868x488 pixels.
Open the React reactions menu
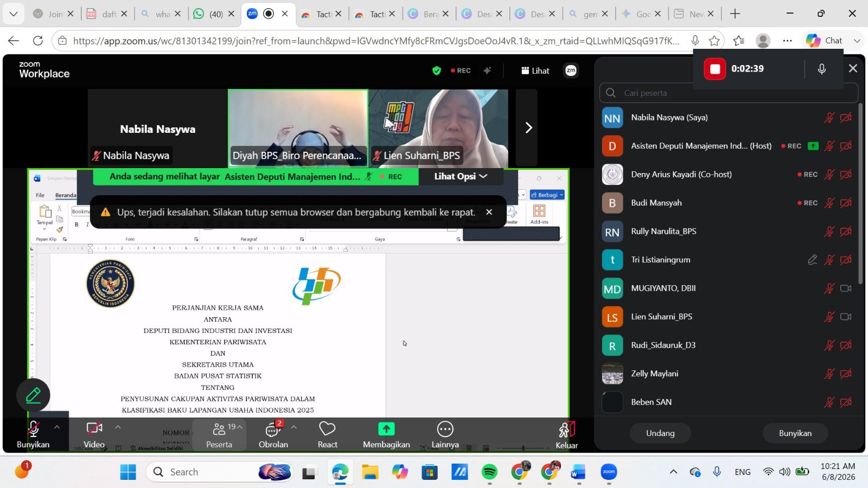tap(327, 435)
